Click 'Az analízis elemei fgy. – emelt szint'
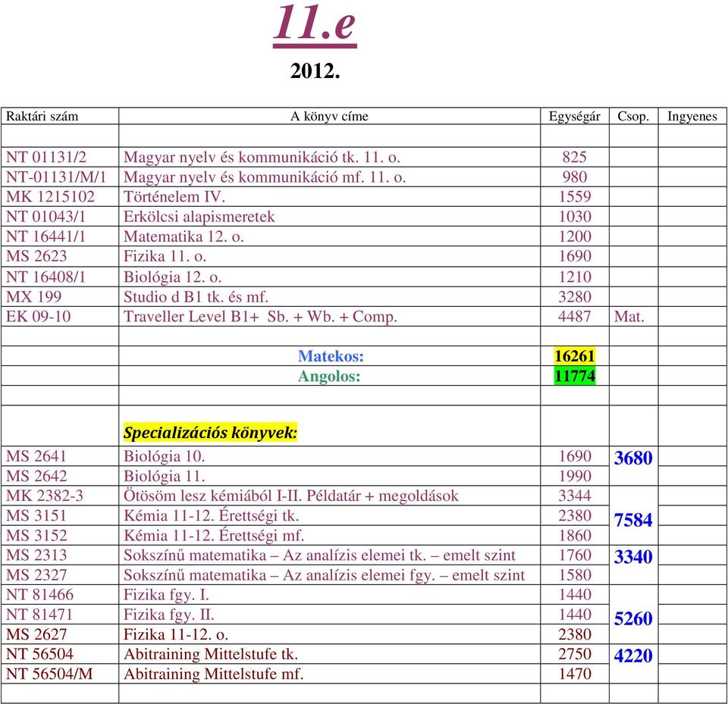728x704 pixels. pyautogui.click(x=404, y=575)
